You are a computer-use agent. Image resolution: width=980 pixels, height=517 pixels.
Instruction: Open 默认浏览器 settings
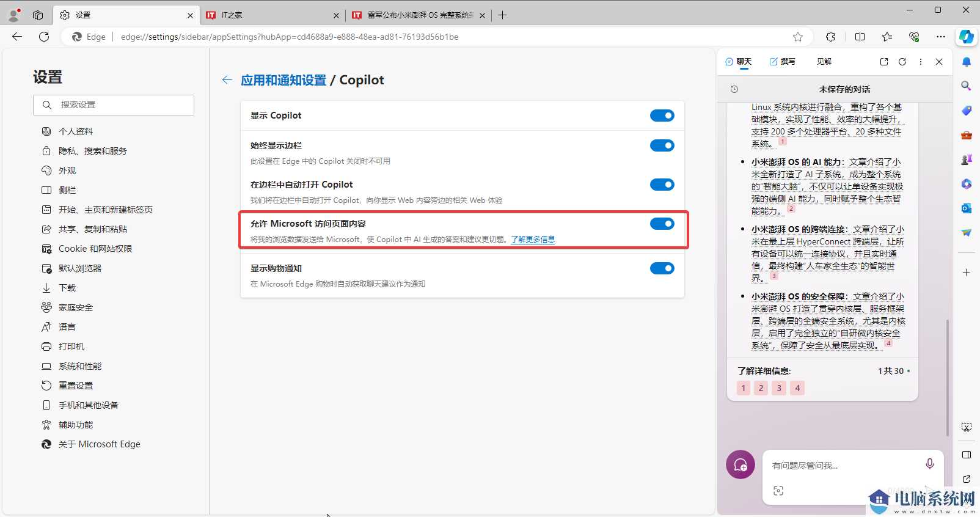click(80, 268)
